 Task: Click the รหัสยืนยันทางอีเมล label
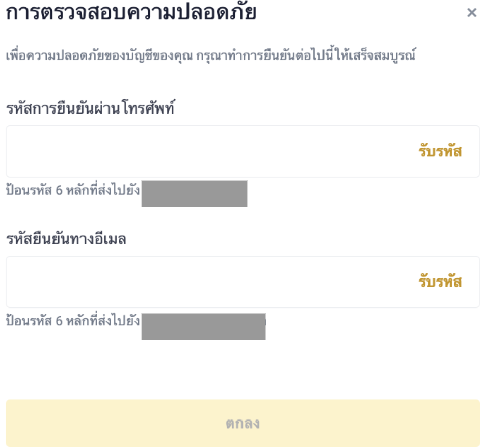(66, 239)
